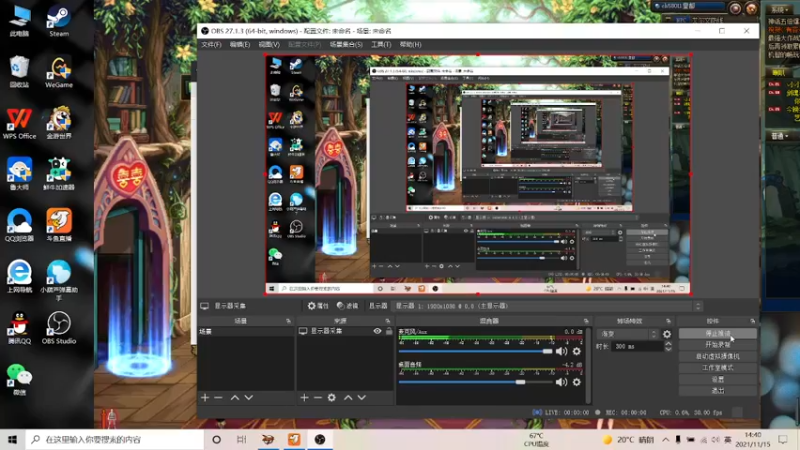
Task: Click Cortana circle on taskbar
Action: tap(216, 439)
